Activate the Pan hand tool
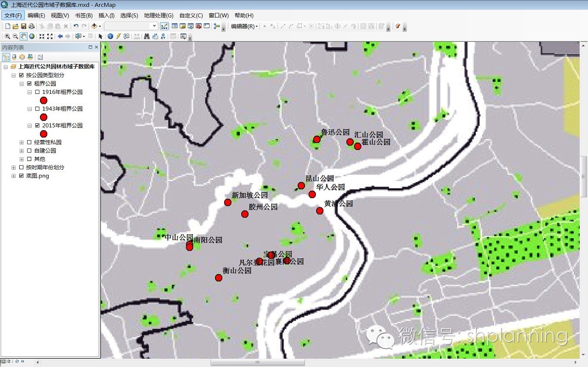Image resolution: width=588 pixels, height=367 pixels. point(23,36)
